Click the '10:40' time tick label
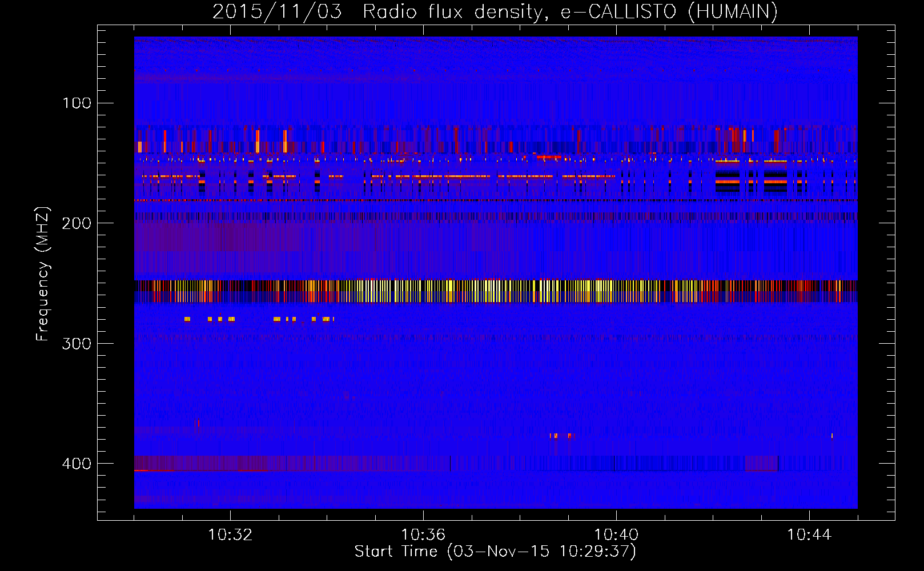Image resolution: width=924 pixels, height=571 pixels. tap(616, 535)
